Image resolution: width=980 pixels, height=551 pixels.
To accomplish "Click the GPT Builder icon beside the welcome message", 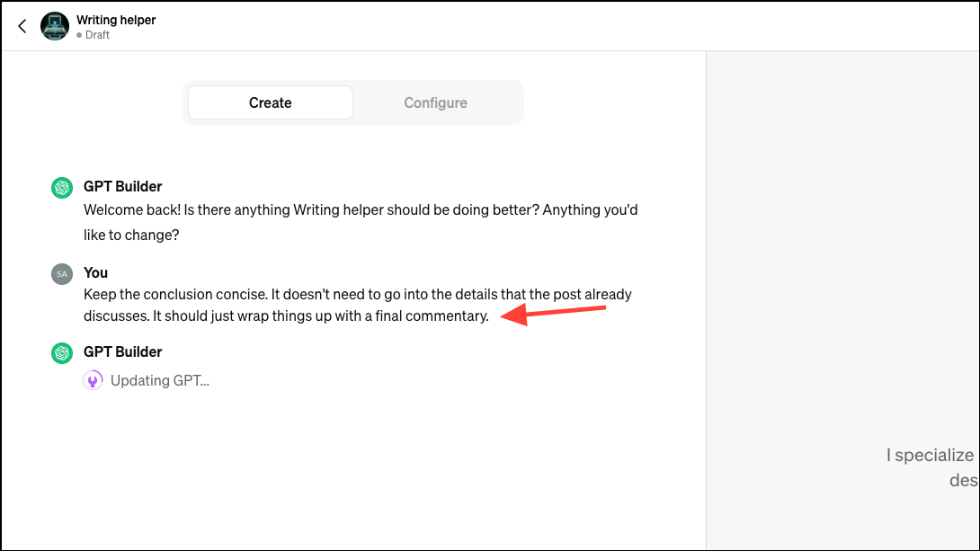I will click(61, 187).
